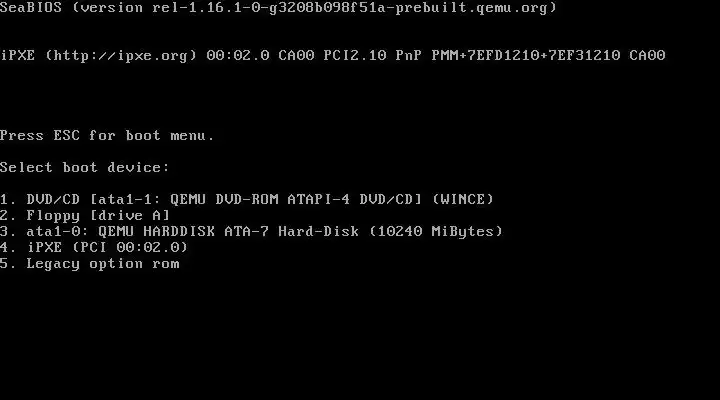
Task: Click the number 1. beside DVD/CD
Action: click(8, 199)
